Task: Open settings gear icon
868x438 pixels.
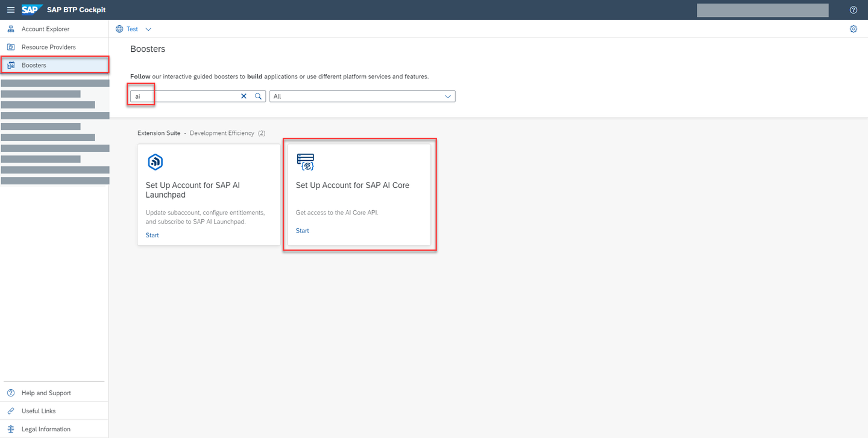Action: point(853,29)
